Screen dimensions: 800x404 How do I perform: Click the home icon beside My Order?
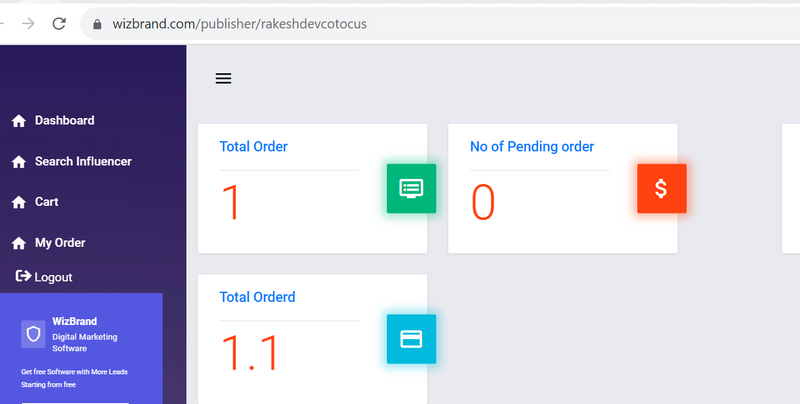[18, 243]
